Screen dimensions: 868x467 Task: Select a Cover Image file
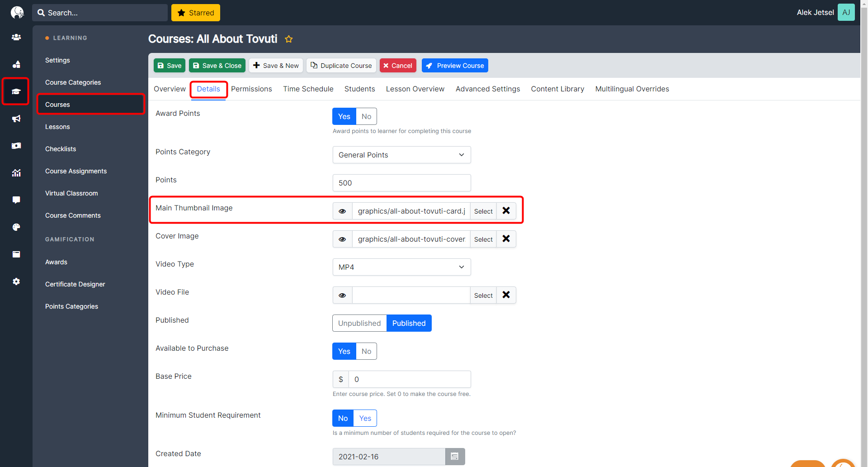coord(483,239)
